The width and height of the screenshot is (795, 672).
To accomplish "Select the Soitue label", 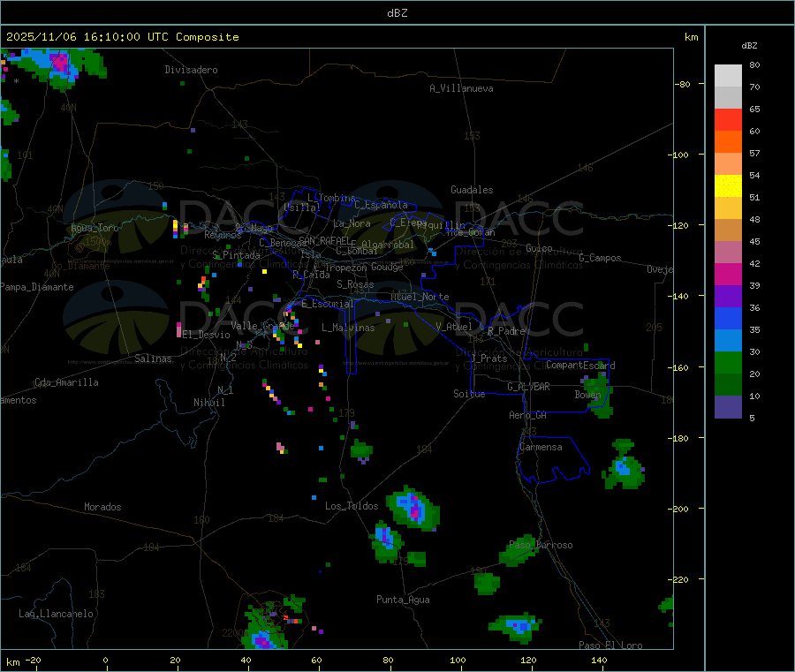I will tap(469, 394).
